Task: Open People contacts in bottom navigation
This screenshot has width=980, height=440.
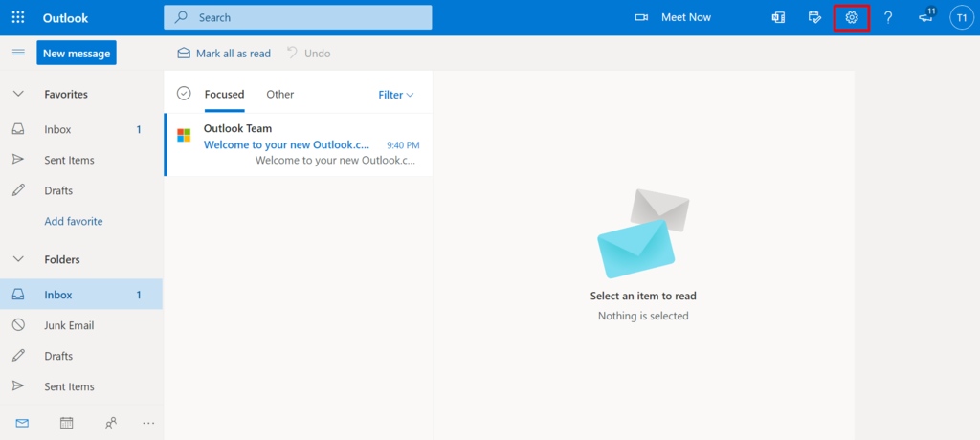Action: tap(111, 423)
